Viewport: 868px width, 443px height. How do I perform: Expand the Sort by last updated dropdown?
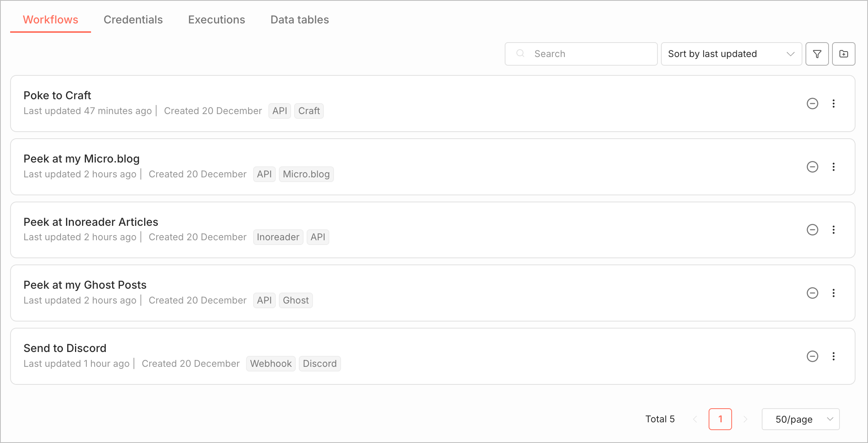(731, 54)
